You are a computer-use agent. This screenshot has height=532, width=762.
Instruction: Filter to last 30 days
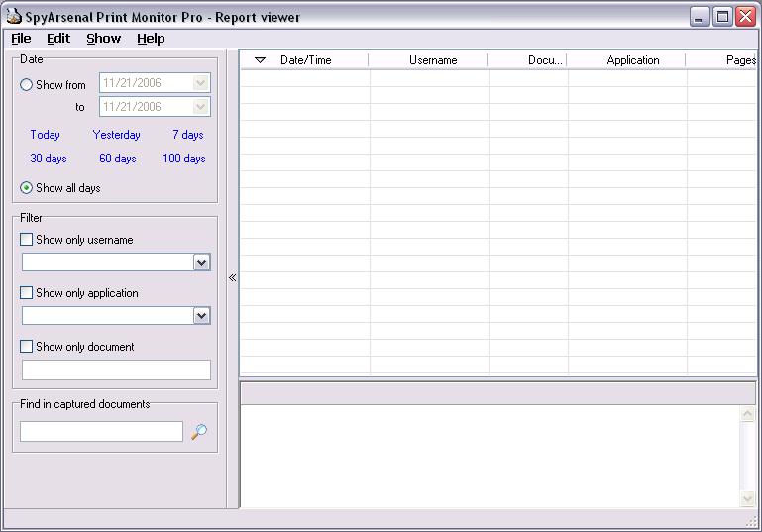click(x=49, y=159)
